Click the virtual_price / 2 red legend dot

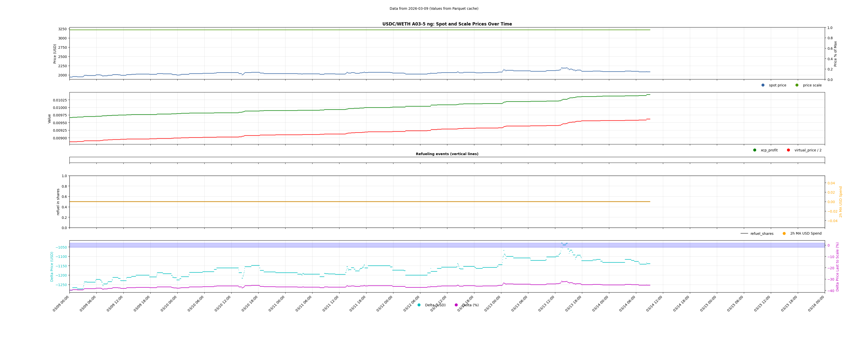(789, 150)
